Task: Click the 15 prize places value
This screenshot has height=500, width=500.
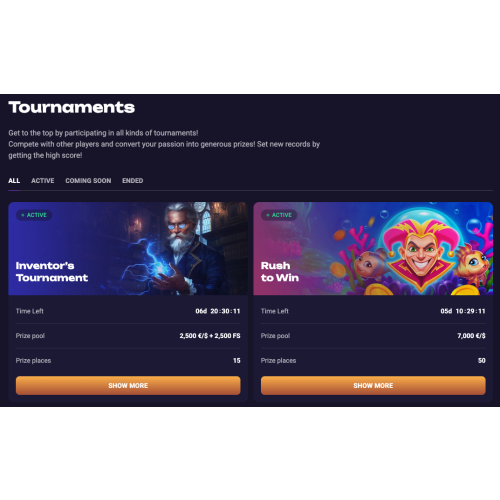Action: (237, 360)
